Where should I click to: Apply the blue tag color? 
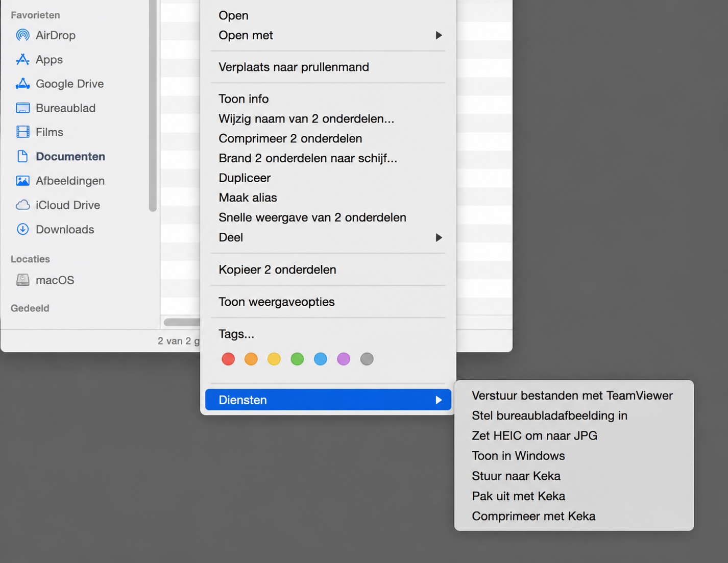(x=321, y=359)
